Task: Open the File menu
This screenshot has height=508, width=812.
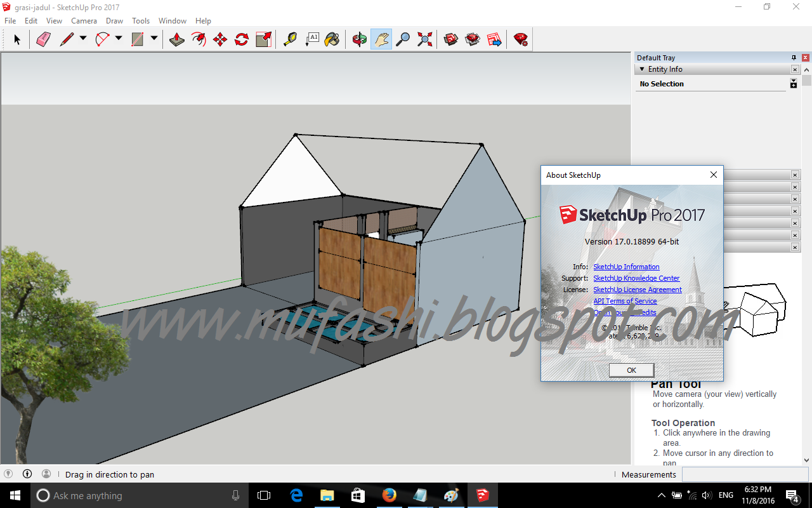Action: pos(10,21)
